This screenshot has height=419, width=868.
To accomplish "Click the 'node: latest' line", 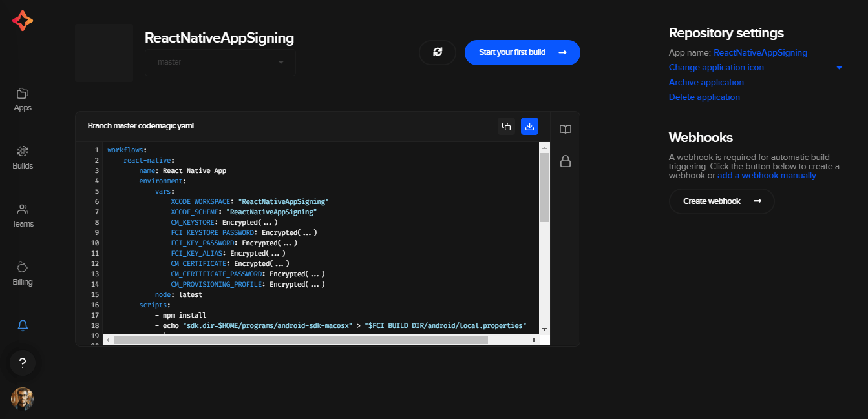I will (179, 294).
